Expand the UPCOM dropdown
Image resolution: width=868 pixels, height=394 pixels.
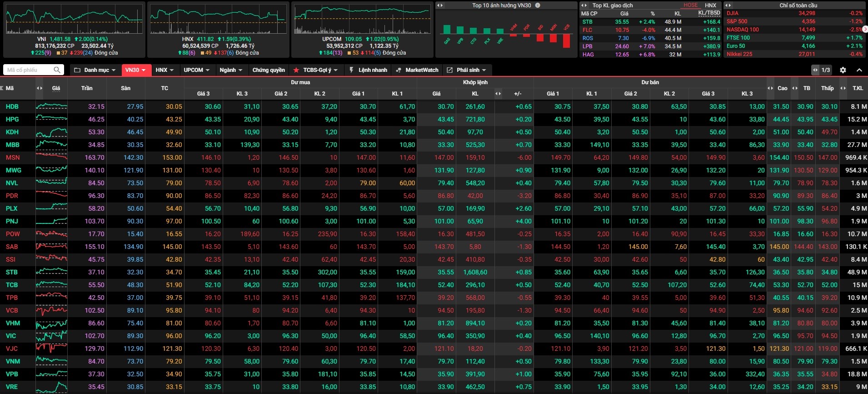click(x=196, y=70)
